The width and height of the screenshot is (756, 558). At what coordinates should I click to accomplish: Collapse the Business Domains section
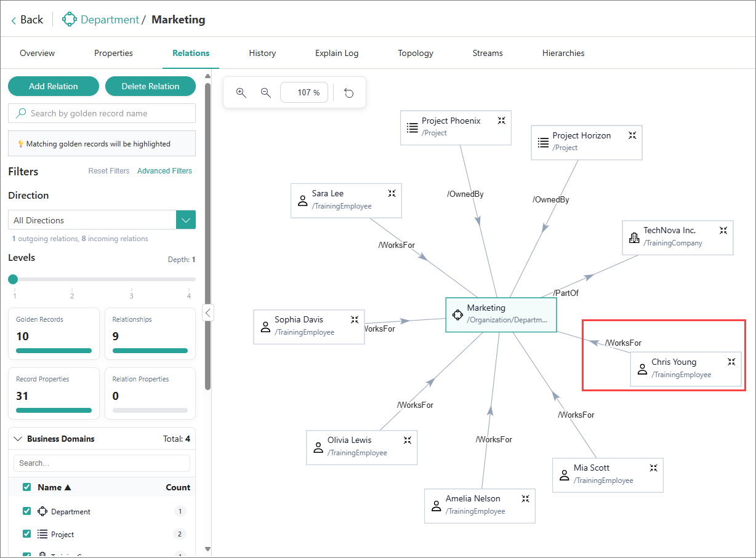point(17,439)
